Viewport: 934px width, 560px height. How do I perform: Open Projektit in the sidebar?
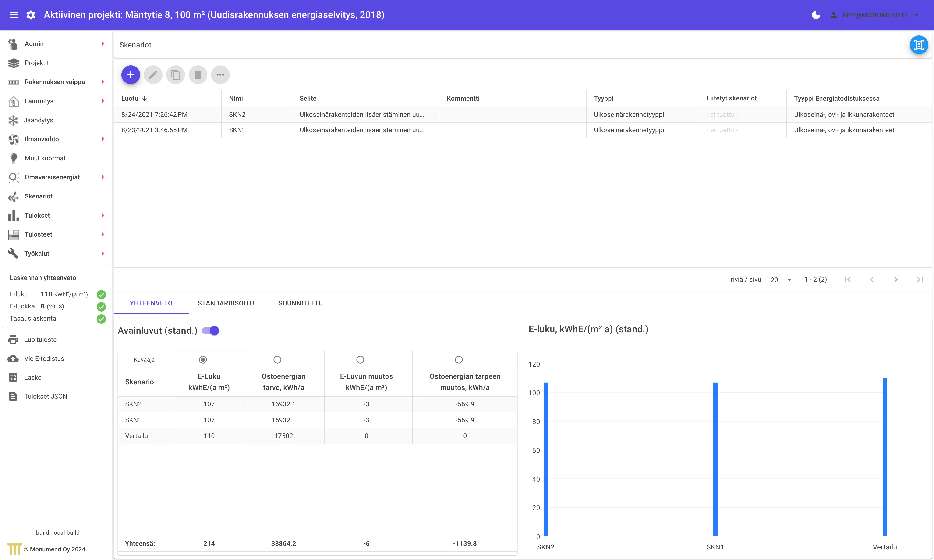pos(37,63)
